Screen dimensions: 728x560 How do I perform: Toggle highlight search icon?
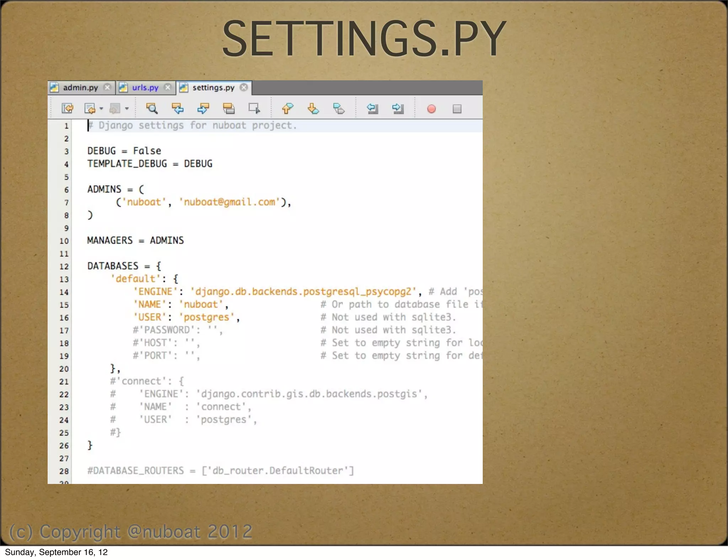(229, 108)
